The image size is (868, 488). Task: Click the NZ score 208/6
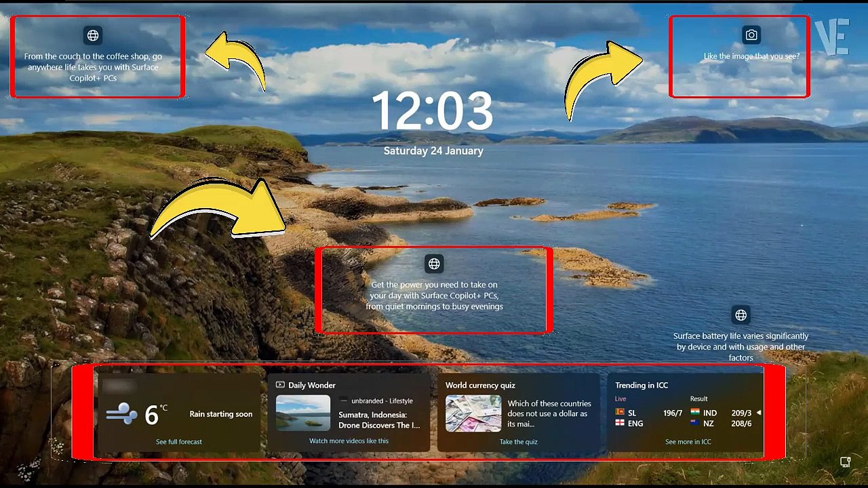741,424
